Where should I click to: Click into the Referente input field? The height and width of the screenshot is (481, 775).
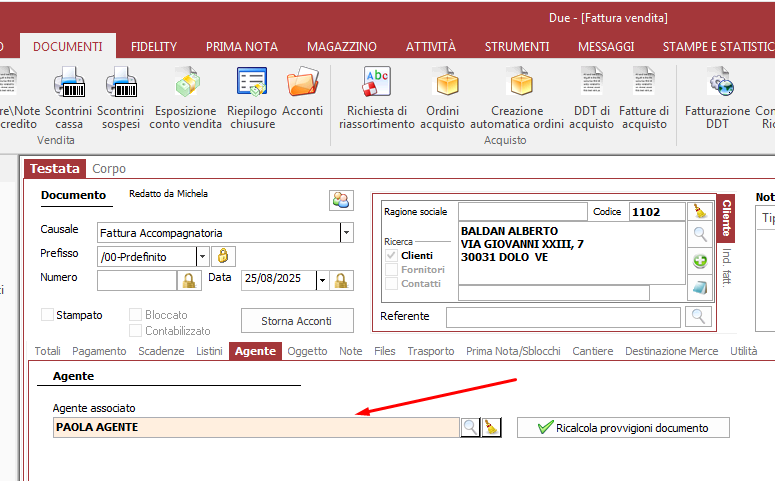click(563, 317)
